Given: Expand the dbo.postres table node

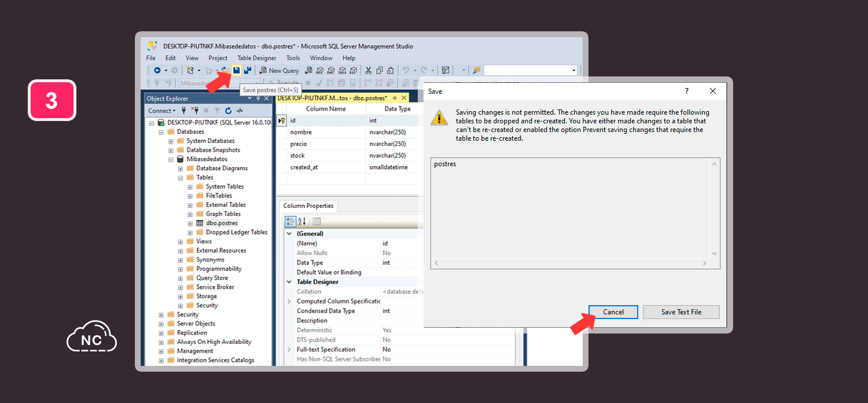Looking at the screenshot, I should click(190, 224).
